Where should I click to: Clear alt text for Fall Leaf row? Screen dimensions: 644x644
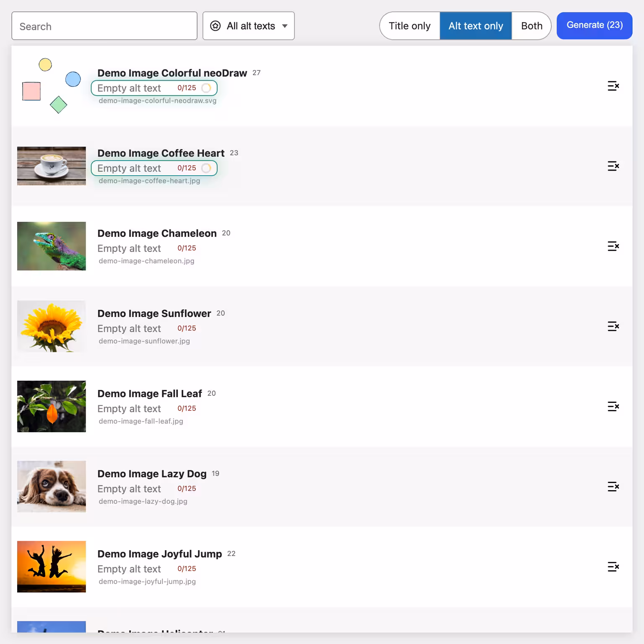pos(613,406)
